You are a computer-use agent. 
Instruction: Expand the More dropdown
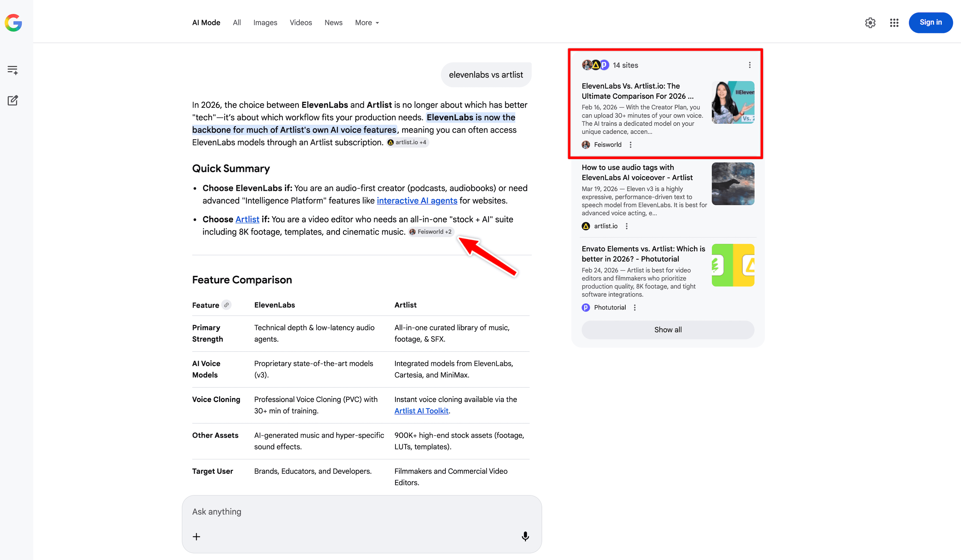(x=367, y=22)
